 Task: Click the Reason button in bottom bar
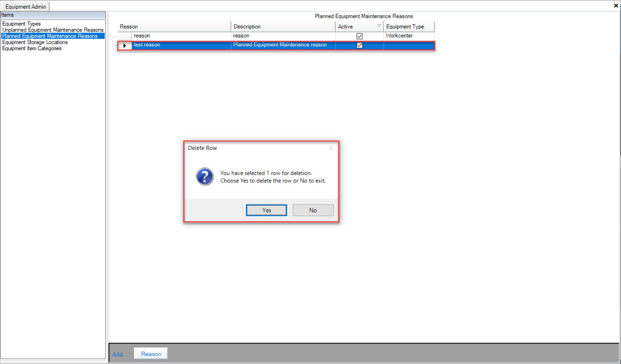tap(151, 354)
